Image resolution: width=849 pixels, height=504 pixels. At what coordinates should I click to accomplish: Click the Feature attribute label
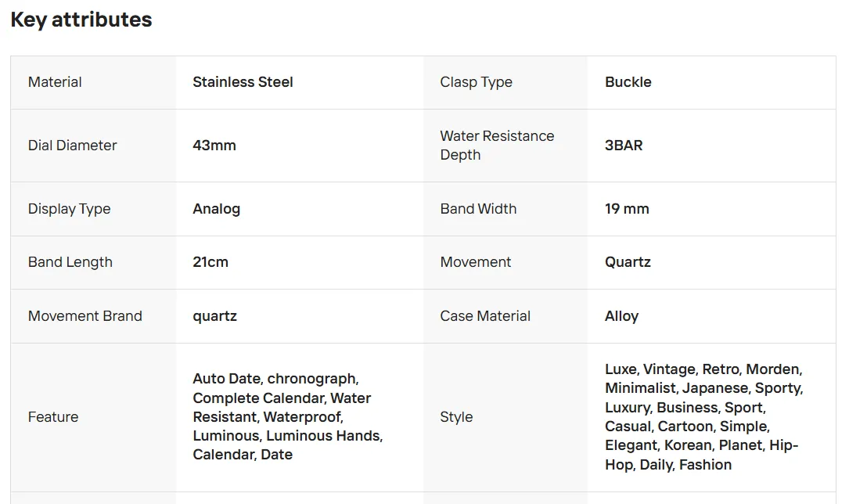[53, 417]
